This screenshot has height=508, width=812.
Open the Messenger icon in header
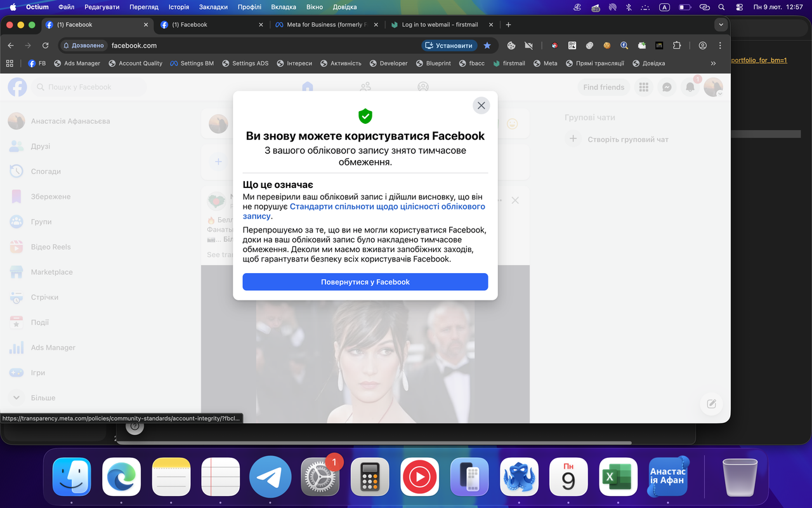667,87
